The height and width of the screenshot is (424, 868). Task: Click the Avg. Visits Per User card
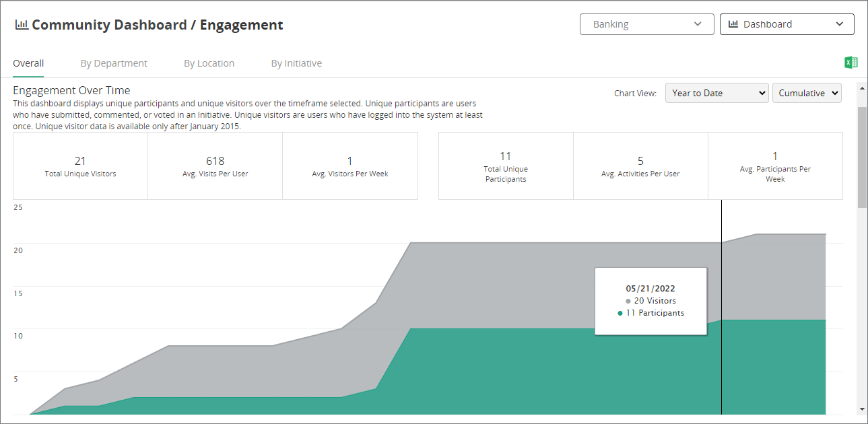[215, 166]
